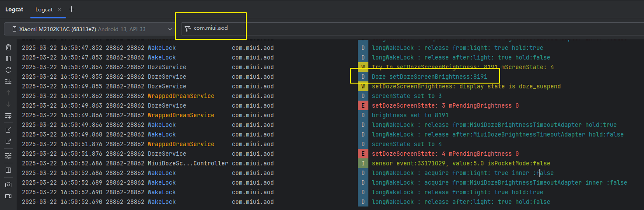644x210 pixels.
Task: Select the 'screenState set to 3' message
Action: [x=406, y=96]
